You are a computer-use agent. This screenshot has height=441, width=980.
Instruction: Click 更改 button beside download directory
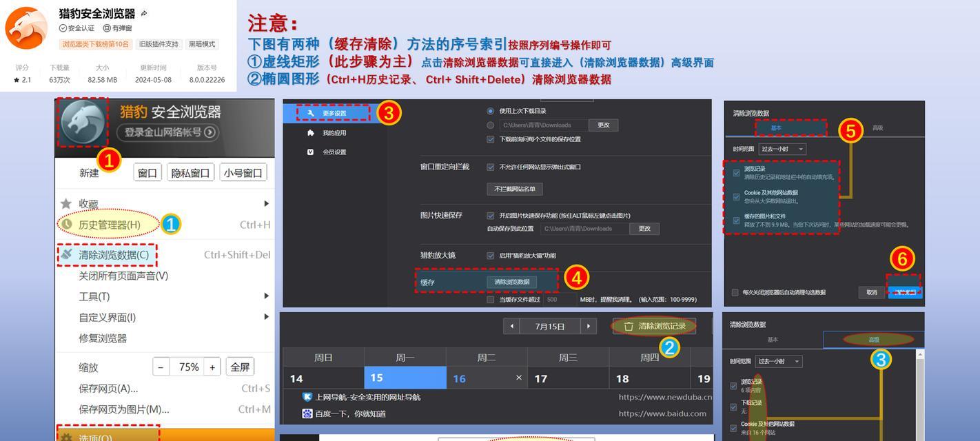[x=604, y=125]
